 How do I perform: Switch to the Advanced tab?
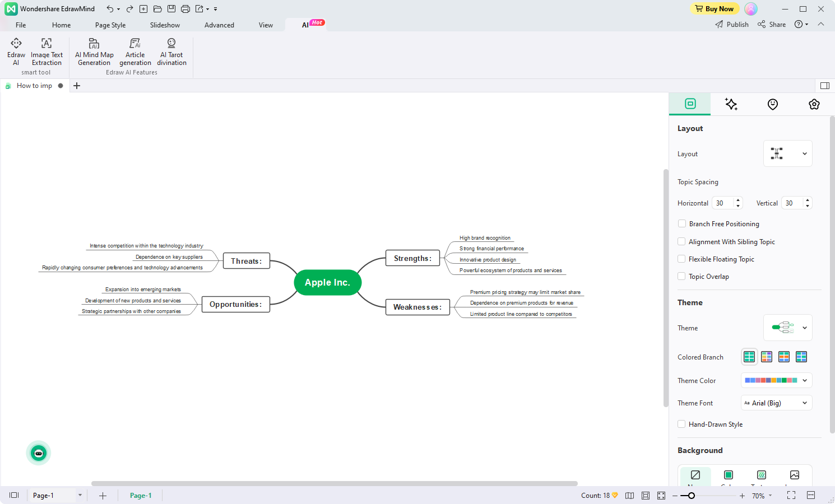(219, 25)
